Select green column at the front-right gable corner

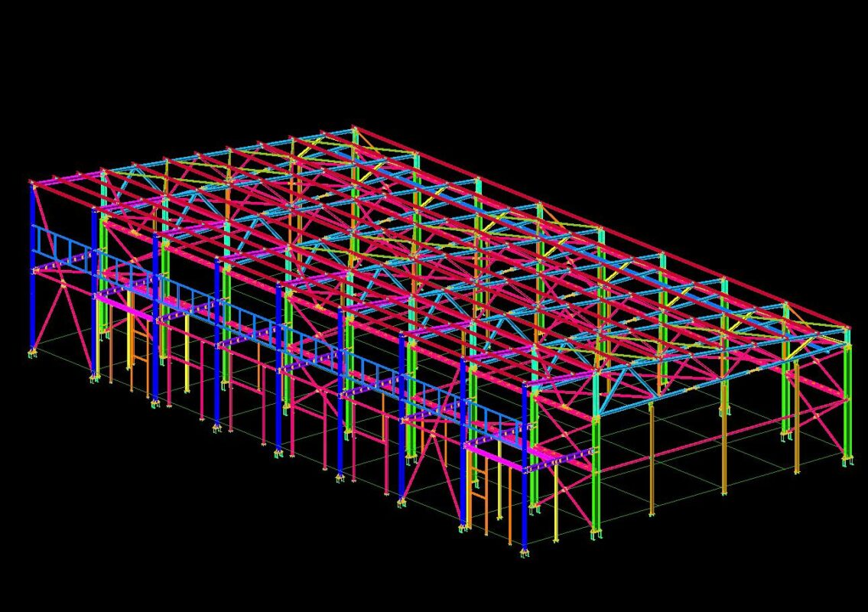point(597,459)
